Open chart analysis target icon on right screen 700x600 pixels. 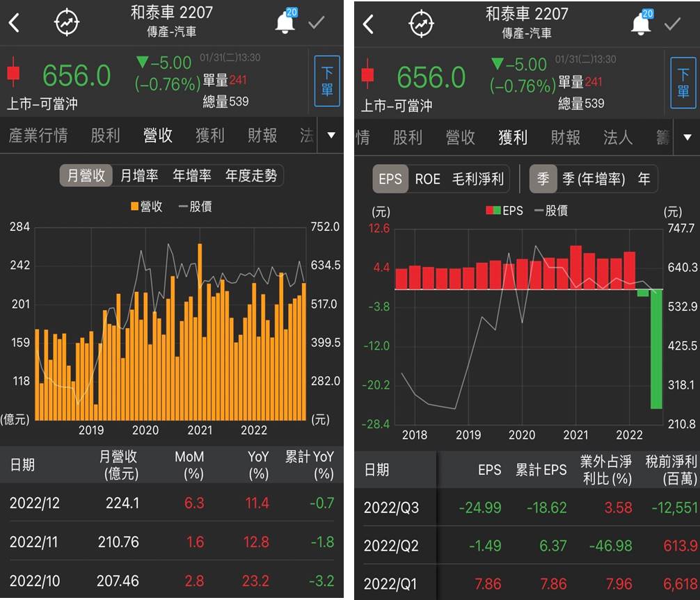click(421, 24)
